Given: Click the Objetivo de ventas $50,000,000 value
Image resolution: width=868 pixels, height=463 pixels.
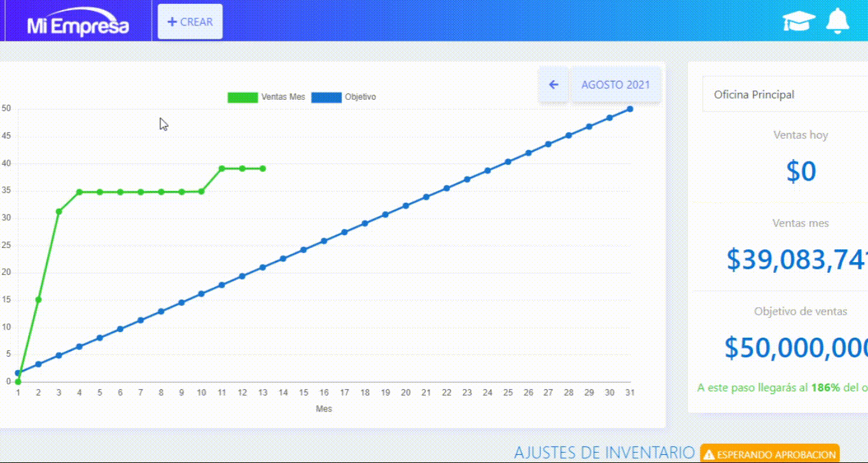Looking at the screenshot, I should pos(796,347).
